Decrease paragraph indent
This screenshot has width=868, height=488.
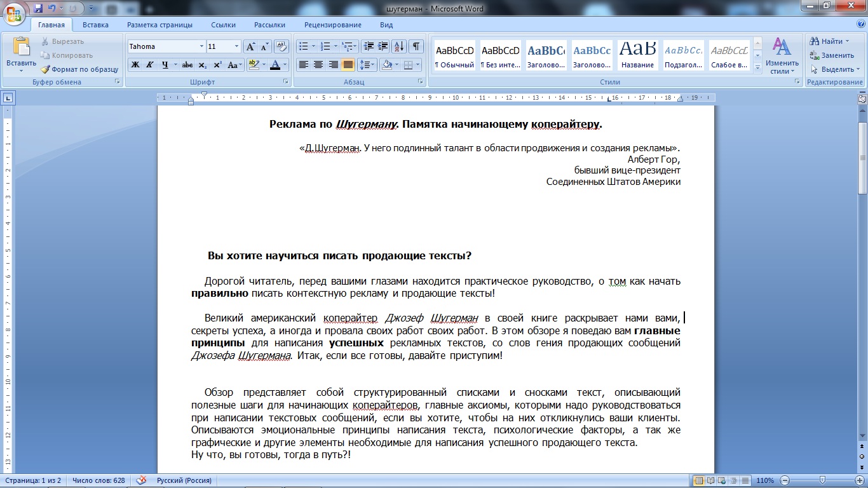(x=369, y=46)
